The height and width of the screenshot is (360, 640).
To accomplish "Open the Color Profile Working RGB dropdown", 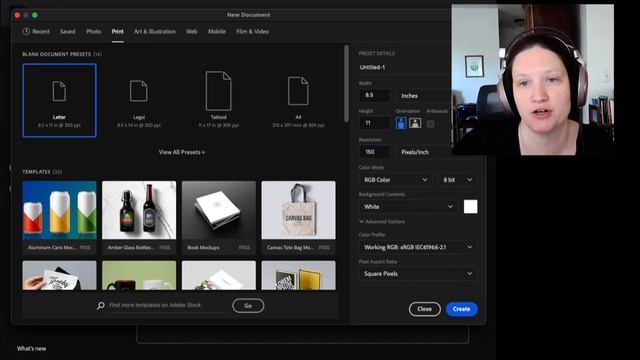I will click(x=418, y=247).
